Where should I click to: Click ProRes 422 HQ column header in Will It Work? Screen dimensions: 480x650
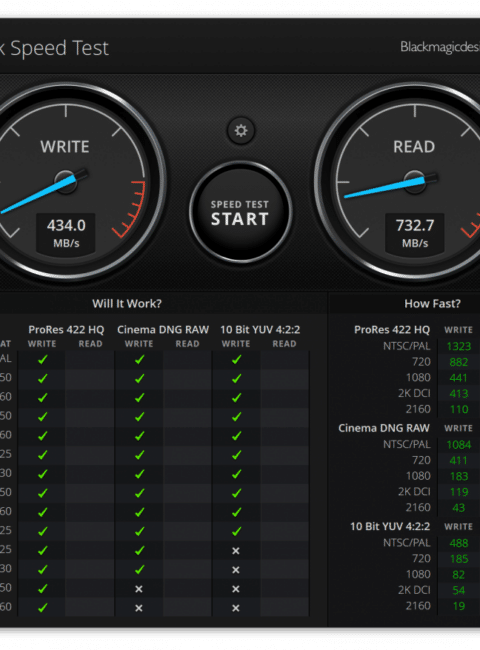(x=66, y=330)
